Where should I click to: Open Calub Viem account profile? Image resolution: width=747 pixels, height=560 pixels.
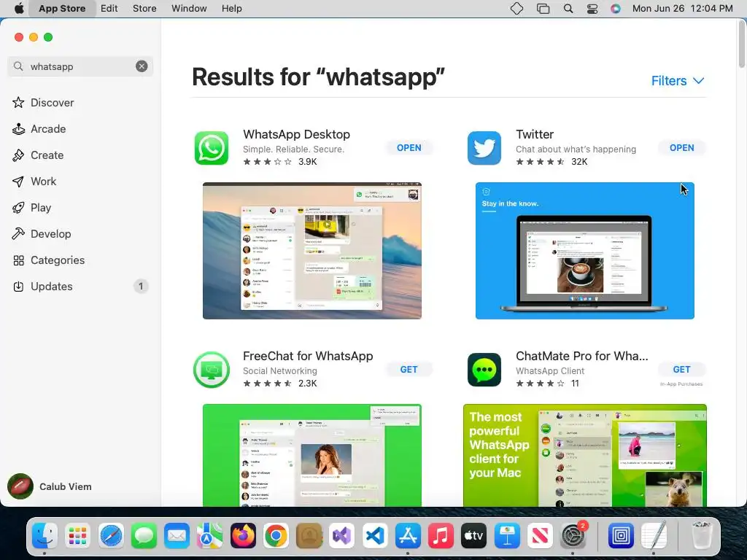click(x=50, y=486)
